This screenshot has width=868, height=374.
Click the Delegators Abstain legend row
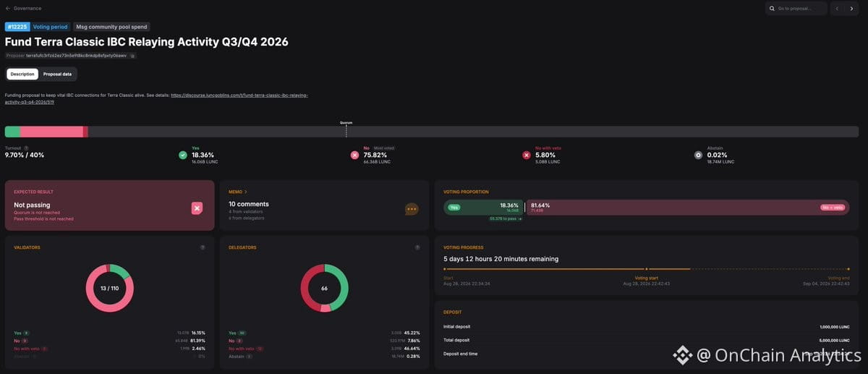324,357
